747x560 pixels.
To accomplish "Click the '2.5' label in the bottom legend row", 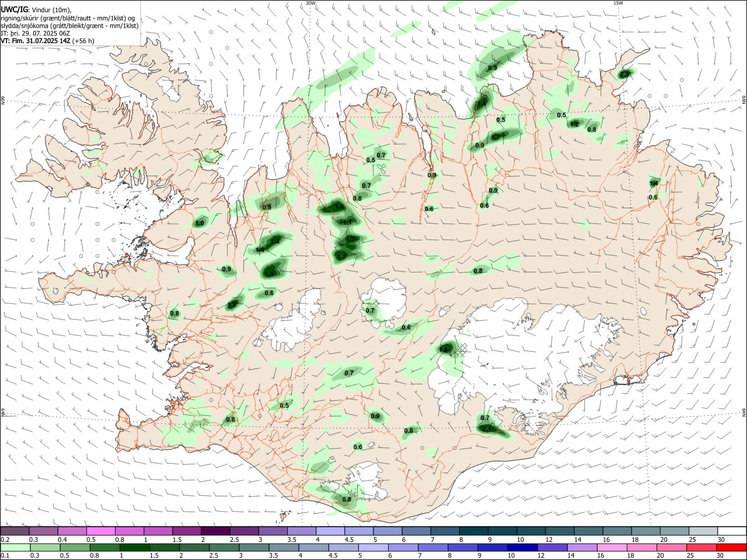I will pos(214,555).
